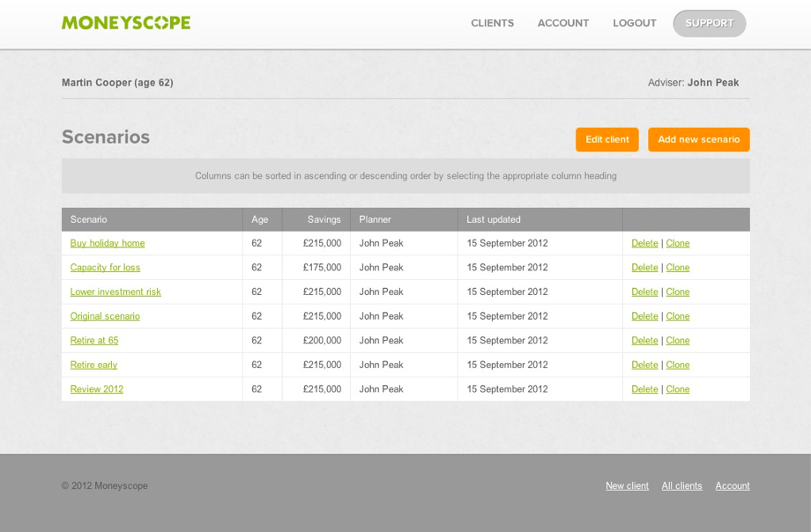Screen dimensions: 811x532
Task: Click the Scenarios page heading
Action: pos(106,137)
